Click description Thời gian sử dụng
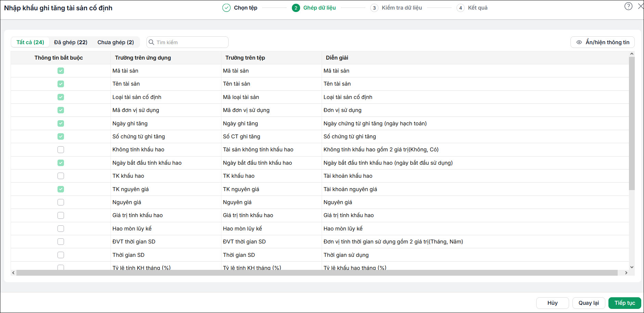 pyautogui.click(x=346, y=255)
